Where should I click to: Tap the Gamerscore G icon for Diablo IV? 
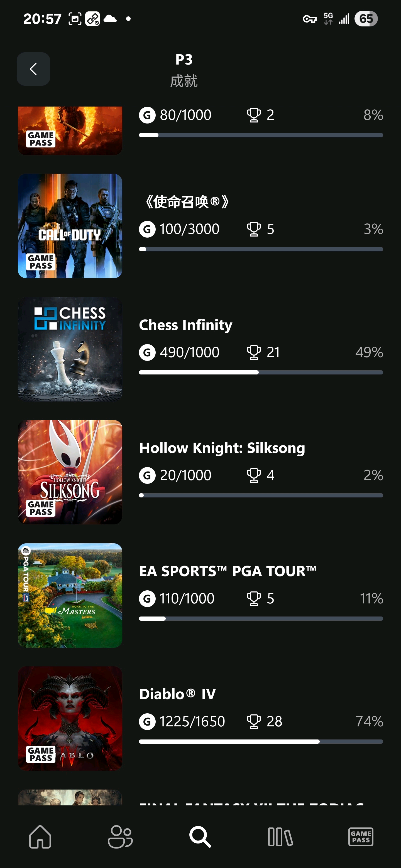click(147, 721)
